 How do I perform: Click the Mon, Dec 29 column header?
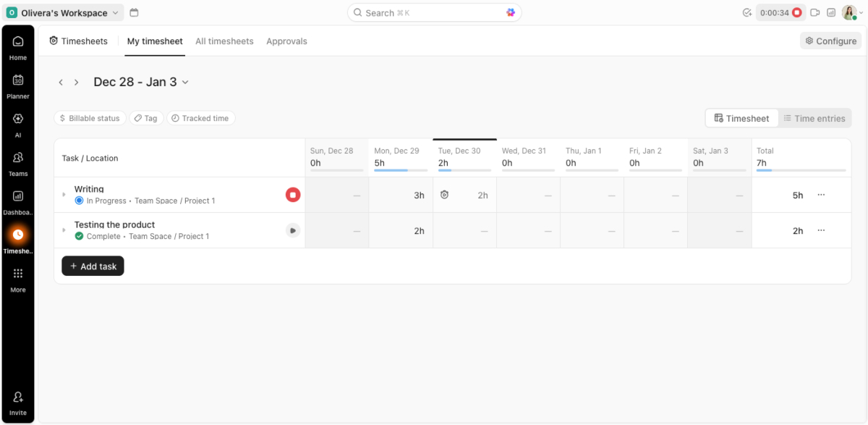(x=401, y=157)
